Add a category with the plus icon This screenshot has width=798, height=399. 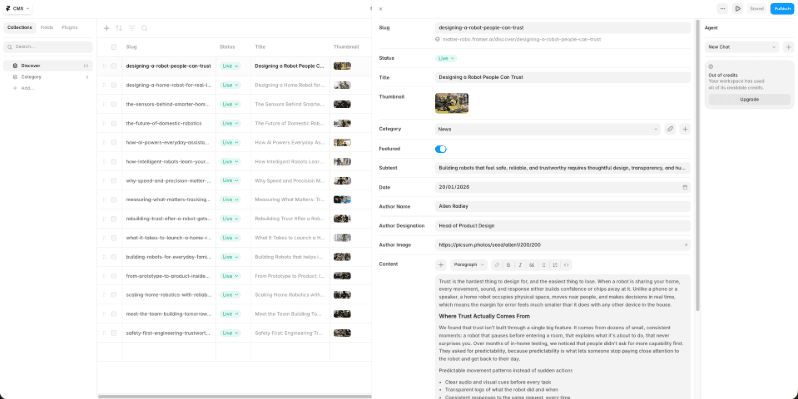point(686,129)
